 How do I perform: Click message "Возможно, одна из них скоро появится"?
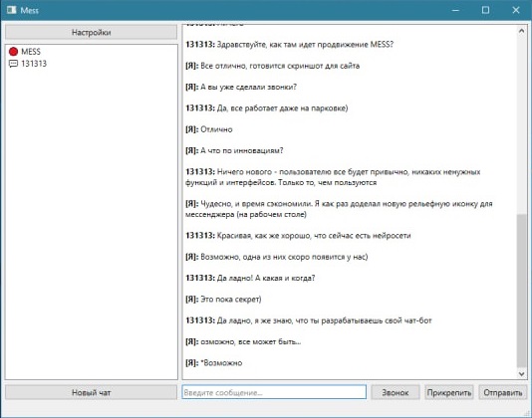[277, 257]
